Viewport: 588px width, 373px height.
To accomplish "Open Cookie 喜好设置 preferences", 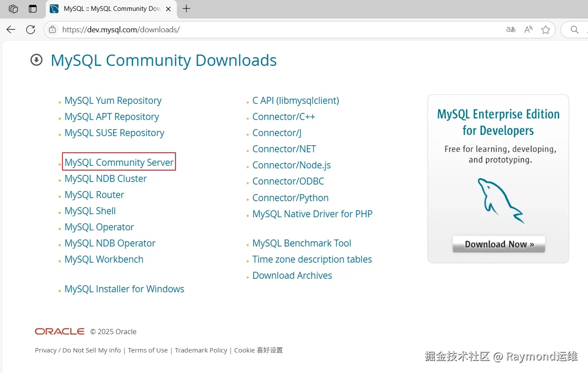I will pyautogui.click(x=258, y=350).
